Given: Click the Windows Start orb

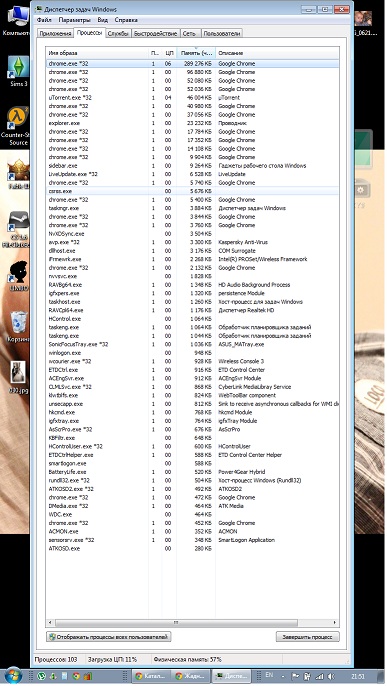Looking at the screenshot, I should (x=13, y=676).
